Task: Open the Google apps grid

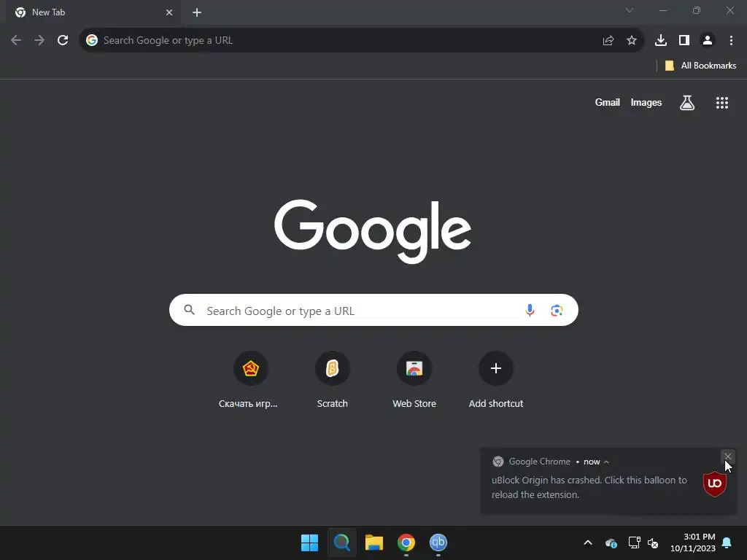Action: [722, 102]
